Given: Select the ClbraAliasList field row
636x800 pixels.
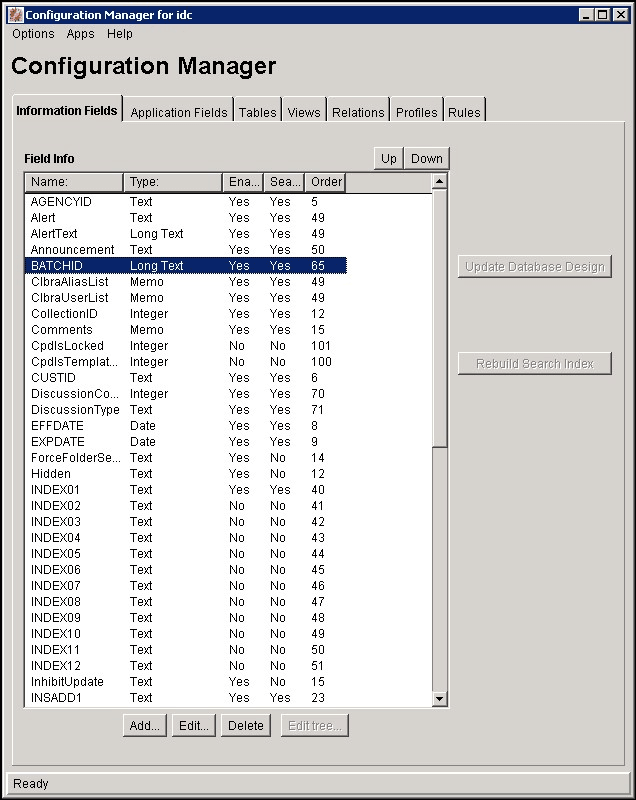Looking at the screenshot, I should [x=186, y=282].
